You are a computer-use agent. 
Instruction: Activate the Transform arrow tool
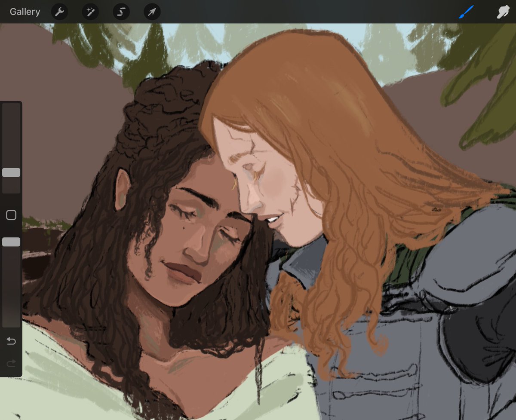click(x=152, y=12)
